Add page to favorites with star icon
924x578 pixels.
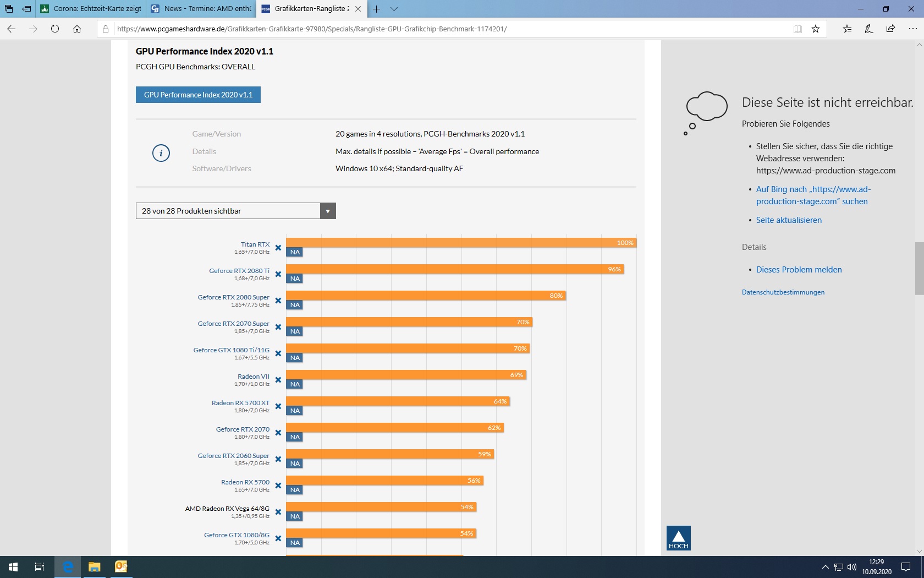point(816,29)
